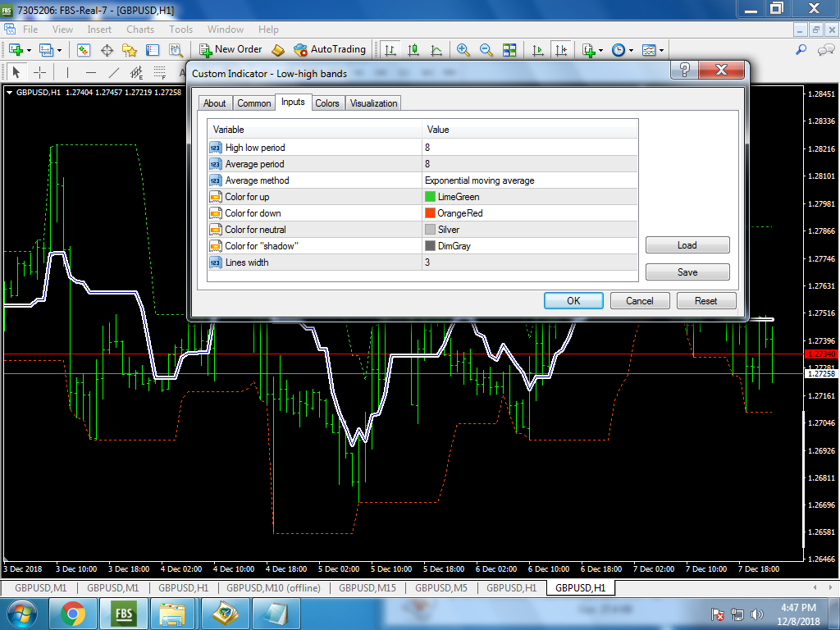Open the Profiles toolbar icon
Screen dimensions: 840x630
46,50
